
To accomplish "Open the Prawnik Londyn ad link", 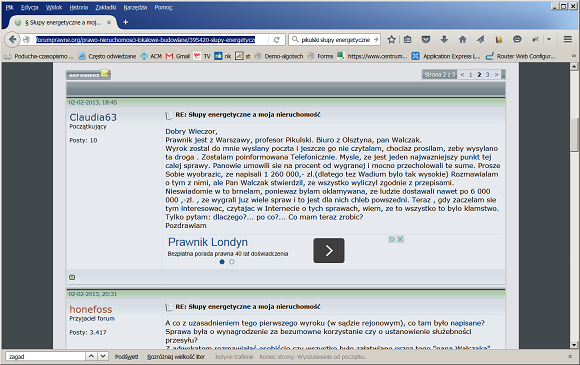I will coord(208,242).
